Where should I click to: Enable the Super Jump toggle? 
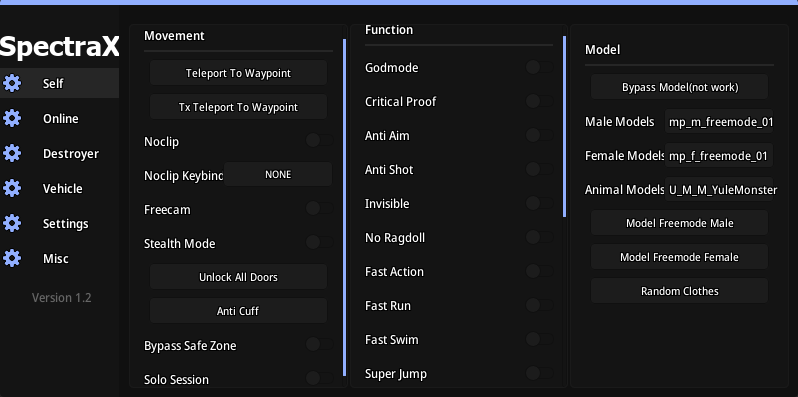(x=539, y=373)
